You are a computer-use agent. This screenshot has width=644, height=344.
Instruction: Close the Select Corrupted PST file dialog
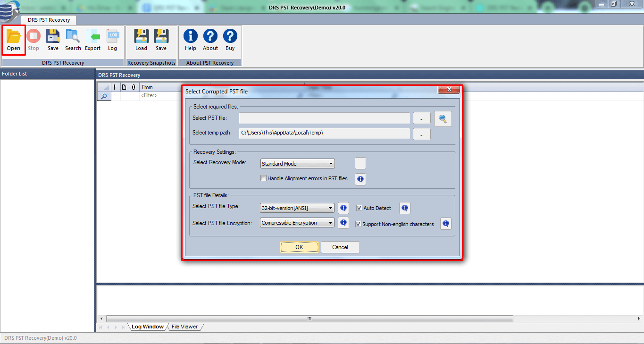coord(449,89)
